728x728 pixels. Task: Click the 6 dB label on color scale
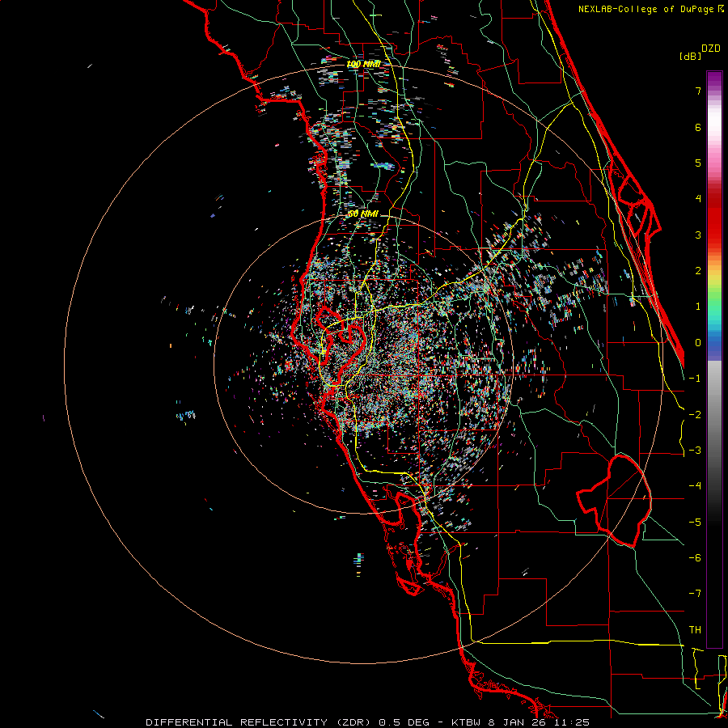click(x=698, y=127)
